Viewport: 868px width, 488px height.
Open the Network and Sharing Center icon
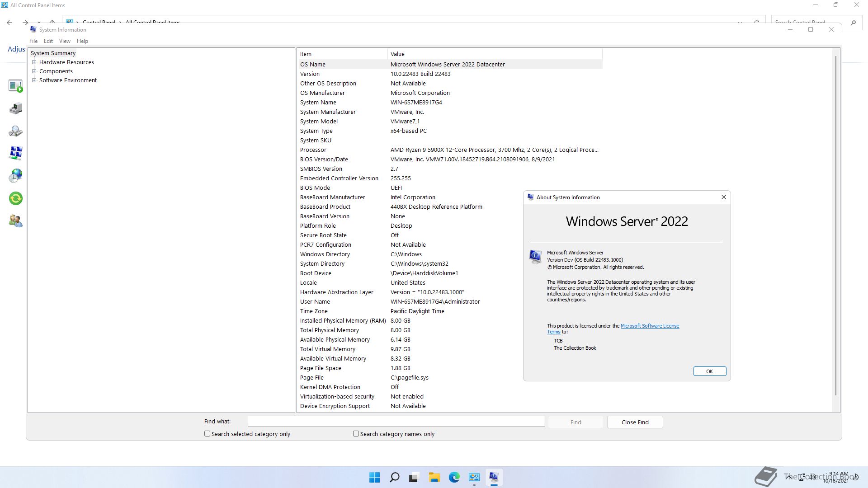[x=15, y=153]
